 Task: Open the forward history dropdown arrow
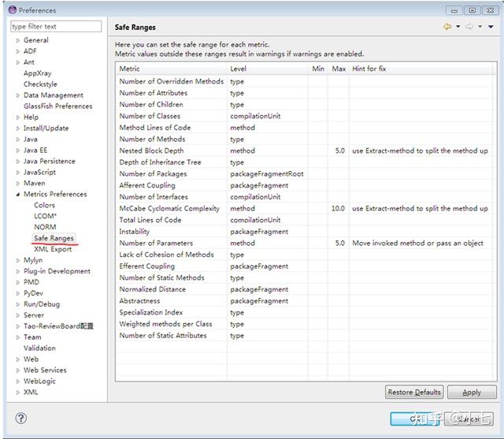[x=480, y=27]
